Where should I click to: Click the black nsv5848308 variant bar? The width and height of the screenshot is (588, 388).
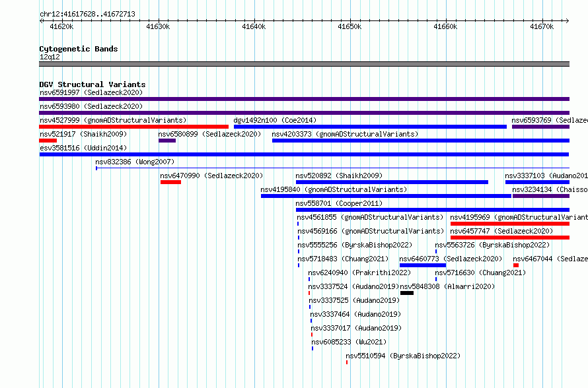point(407,293)
